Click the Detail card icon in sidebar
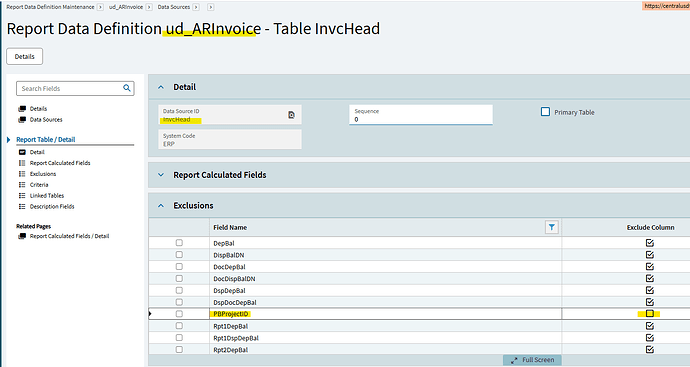 point(22,152)
